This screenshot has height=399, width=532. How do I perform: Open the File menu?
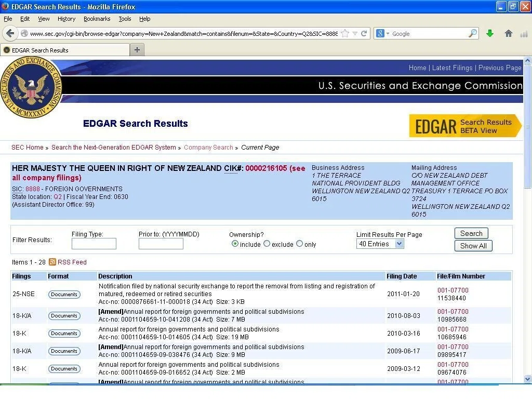click(x=8, y=19)
